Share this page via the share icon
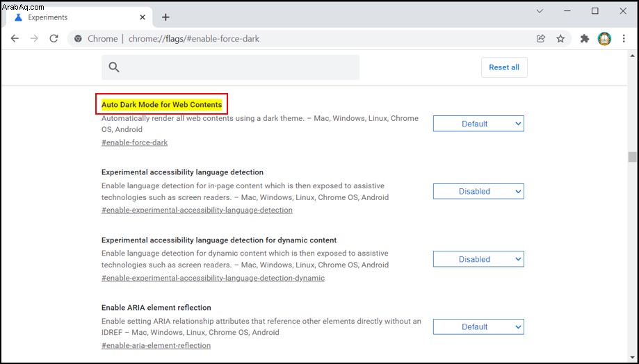 tap(541, 39)
